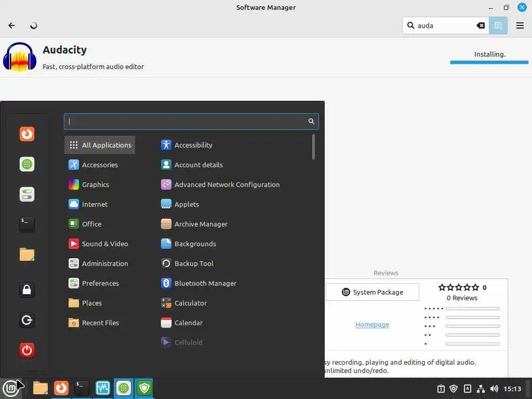Open the Software Manager hamburger menu
Image resolution: width=532 pixels, height=399 pixels.
click(x=520, y=25)
